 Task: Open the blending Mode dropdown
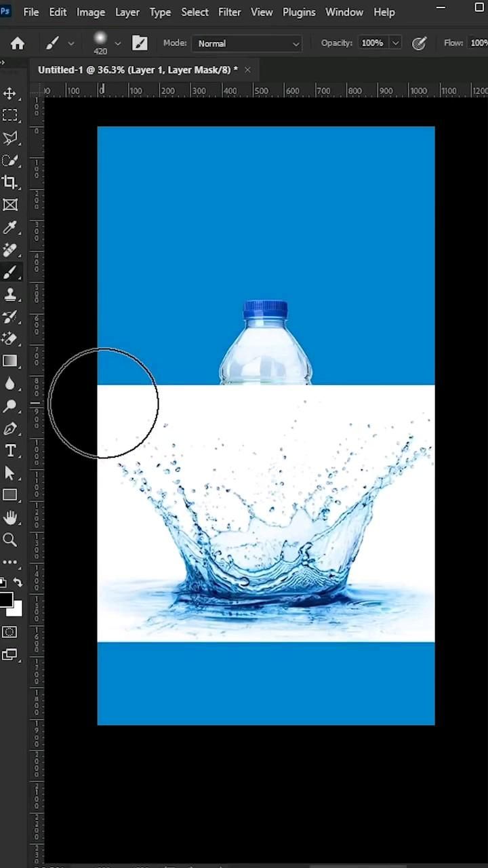tap(247, 43)
